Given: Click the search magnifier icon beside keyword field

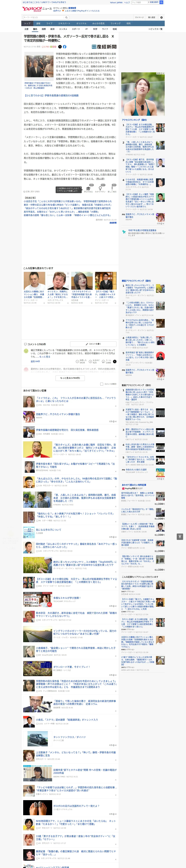Looking at the screenshot, I should click(66, 17).
